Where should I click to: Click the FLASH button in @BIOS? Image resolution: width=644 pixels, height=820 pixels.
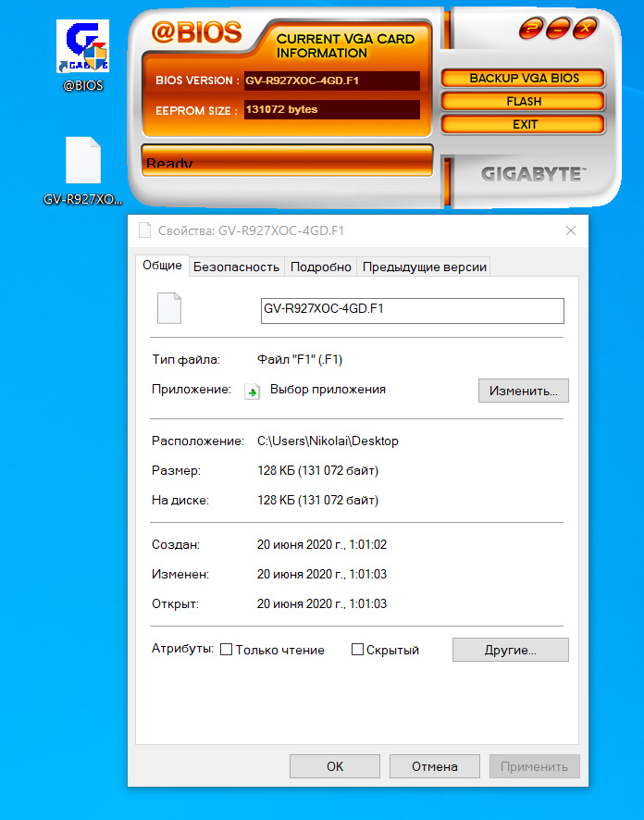[x=524, y=102]
